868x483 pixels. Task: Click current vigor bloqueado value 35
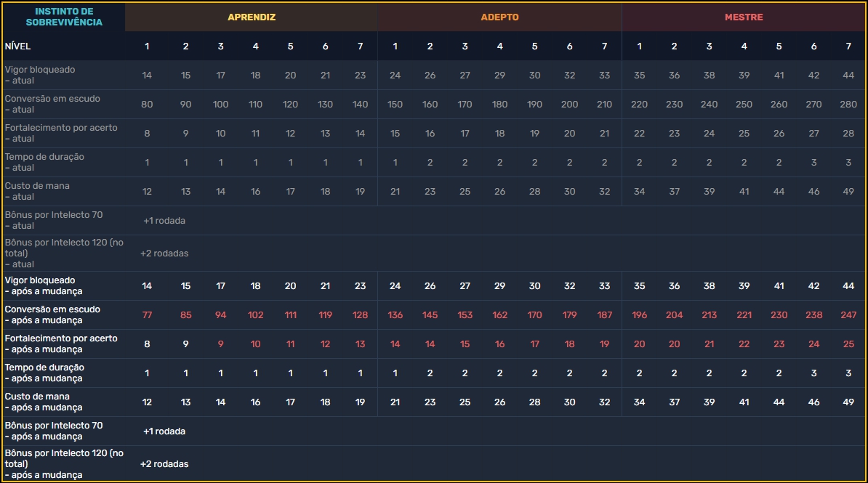[x=639, y=76]
